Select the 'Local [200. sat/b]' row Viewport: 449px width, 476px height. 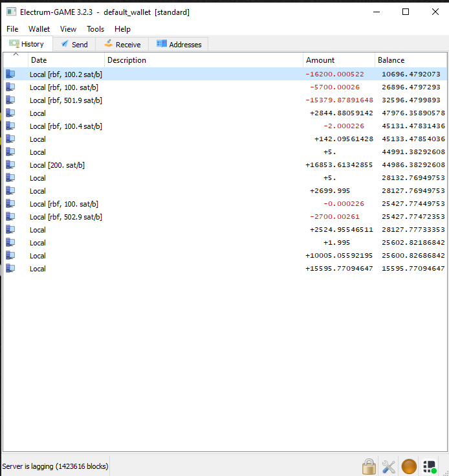(225, 165)
